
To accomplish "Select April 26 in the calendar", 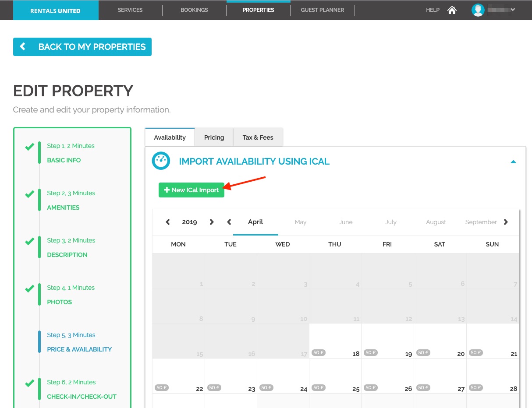I will coord(387,376).
